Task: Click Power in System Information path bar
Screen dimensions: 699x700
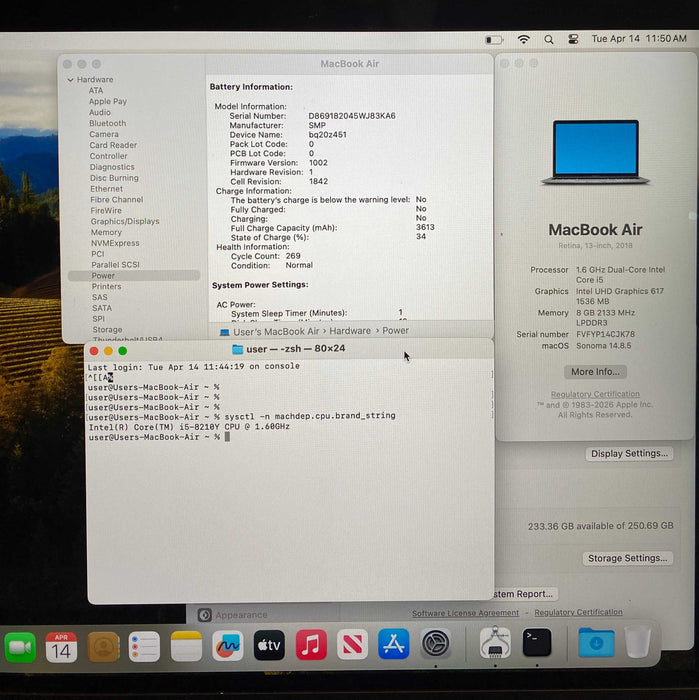Action: tap(395, 331)
